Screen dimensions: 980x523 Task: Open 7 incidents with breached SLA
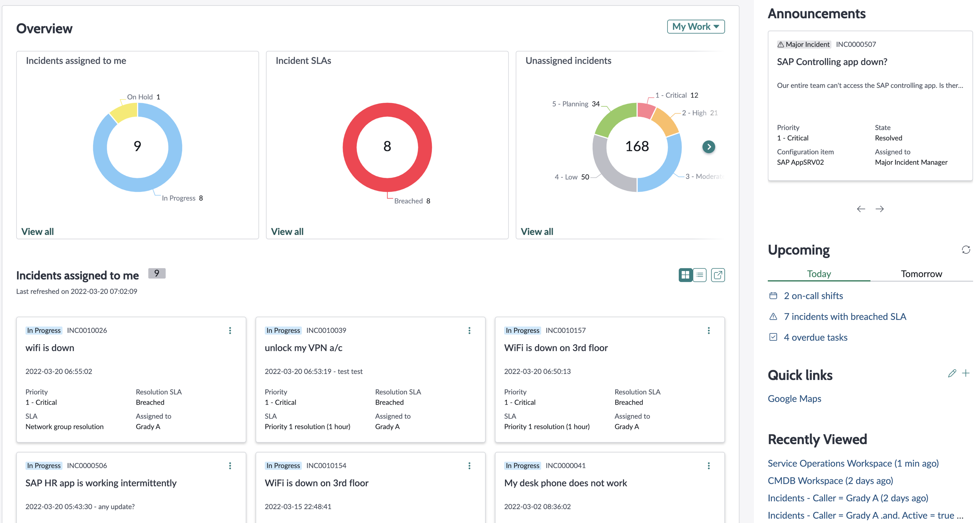tap(845, 317)
